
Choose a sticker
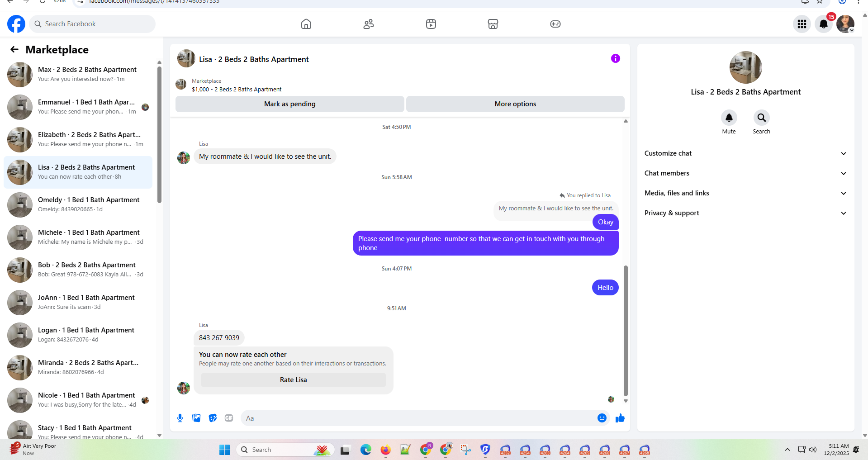[213, 418]
